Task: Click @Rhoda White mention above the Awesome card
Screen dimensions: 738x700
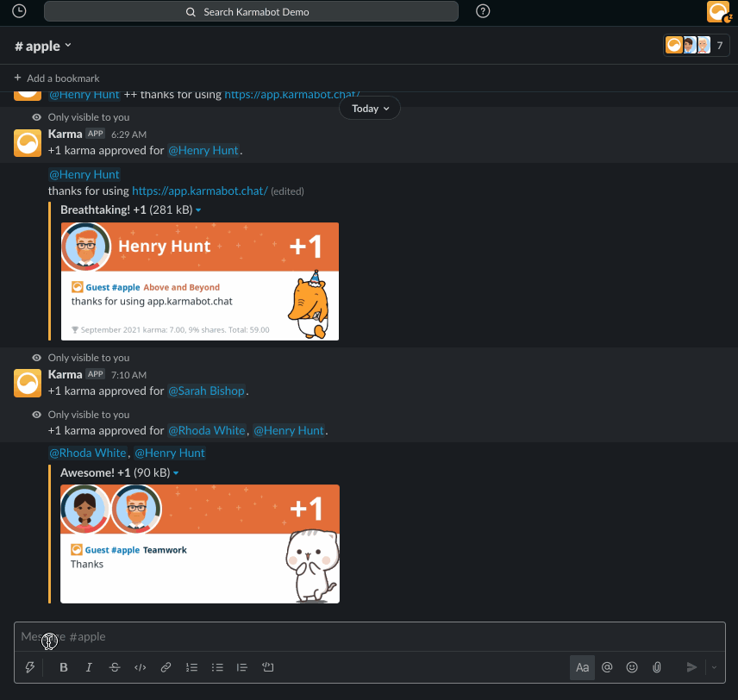Action: tap(88, 453)
